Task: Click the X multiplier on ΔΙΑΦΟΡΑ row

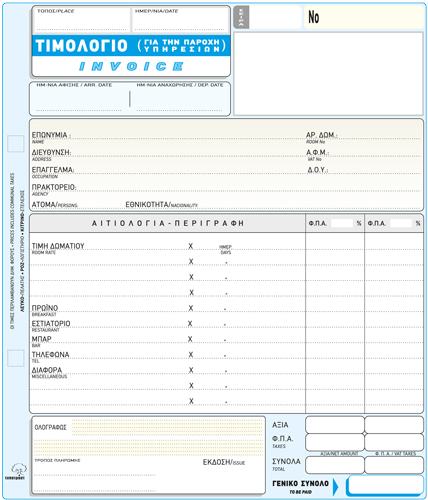Action: click(191, 370)
